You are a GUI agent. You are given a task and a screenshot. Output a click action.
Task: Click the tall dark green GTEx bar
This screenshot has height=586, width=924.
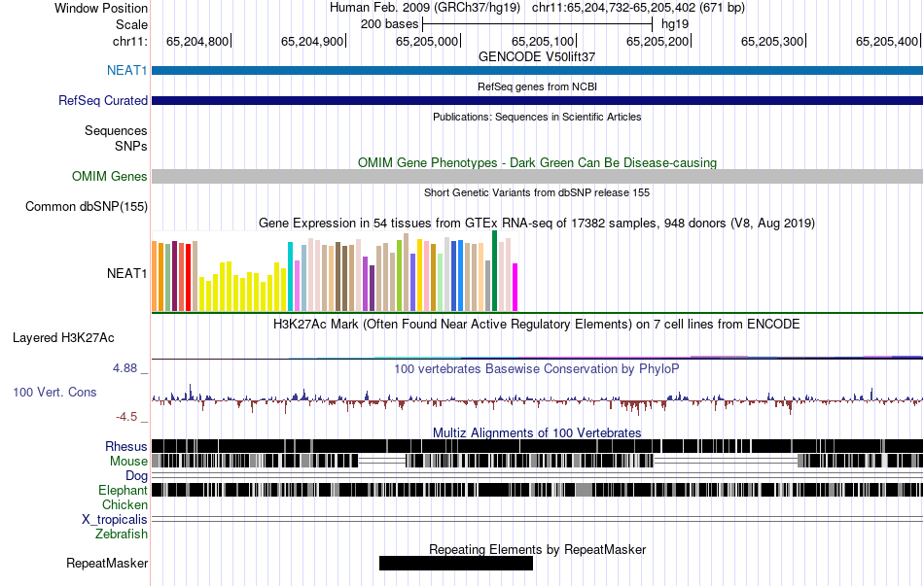[x=494, y=271]
